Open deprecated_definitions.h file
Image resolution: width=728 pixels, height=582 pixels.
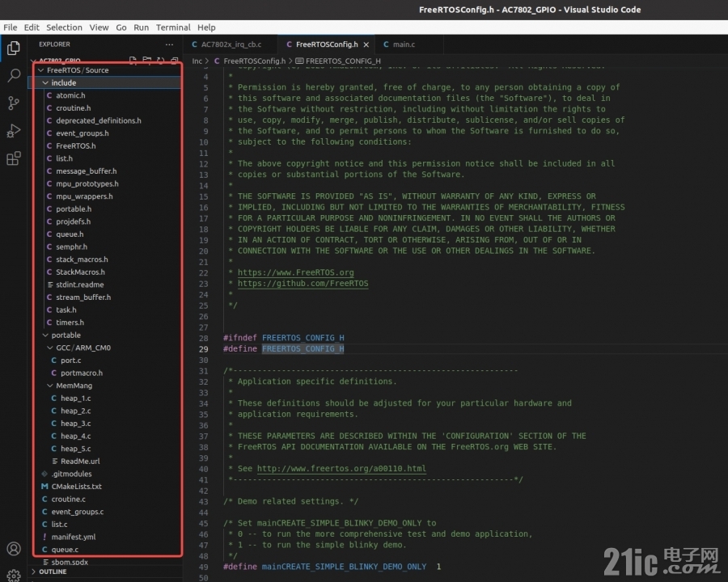(x=99, y=120)
